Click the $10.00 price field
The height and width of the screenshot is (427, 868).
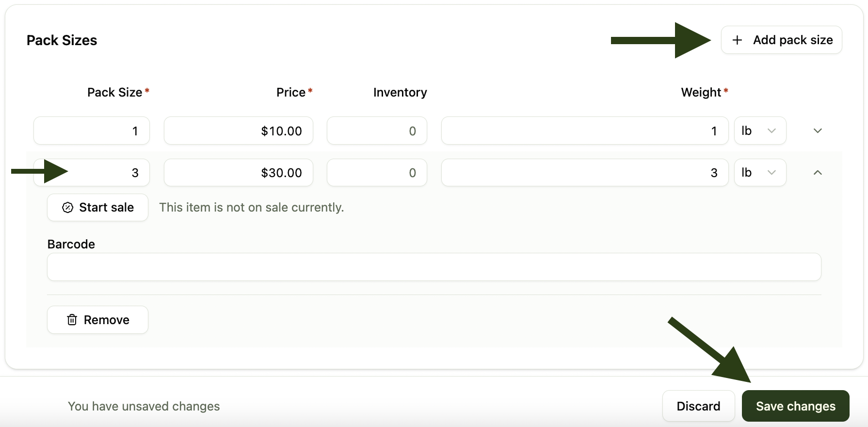click(238, 131)
